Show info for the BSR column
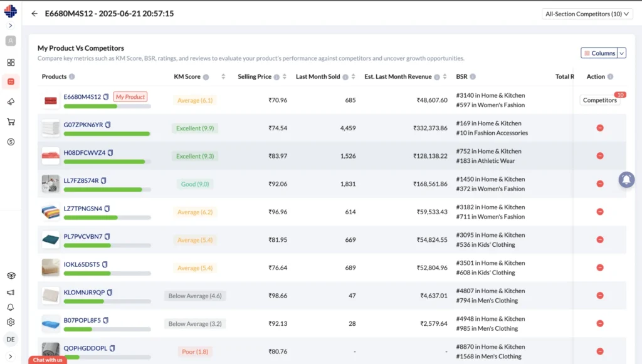Viewport: 642px width, 364px height. pos(473,77)
